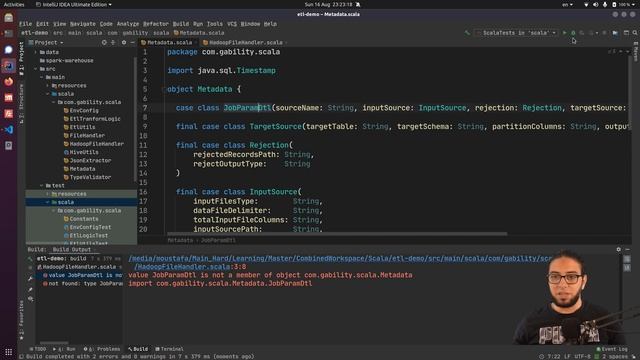Click the locate-file target icon in Project panel
Screen dimensions: 640x360
tap(104, 42)
